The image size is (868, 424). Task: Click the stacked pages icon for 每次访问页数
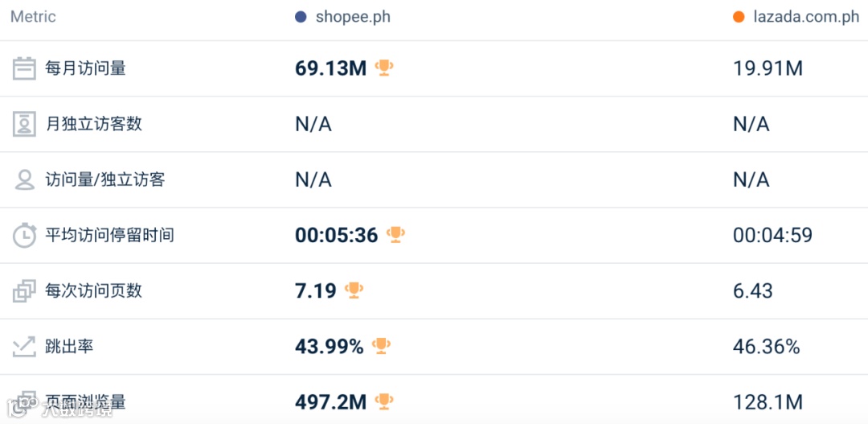click(x=25, y=290)
